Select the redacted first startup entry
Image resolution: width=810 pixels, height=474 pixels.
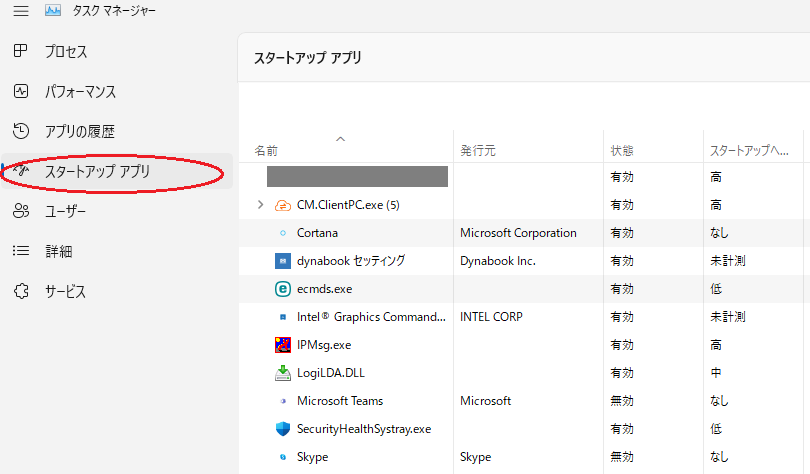coord(357,177)
